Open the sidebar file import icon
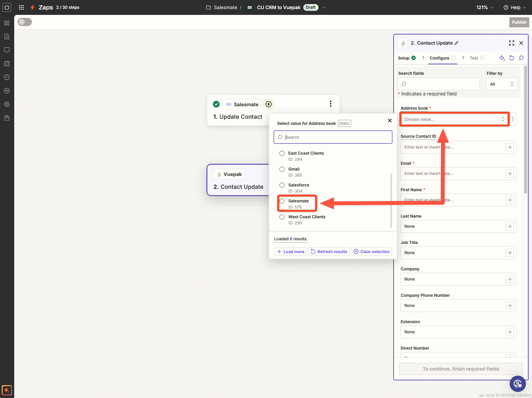This screenshot has height=398, width=532. tap(7, 37)
